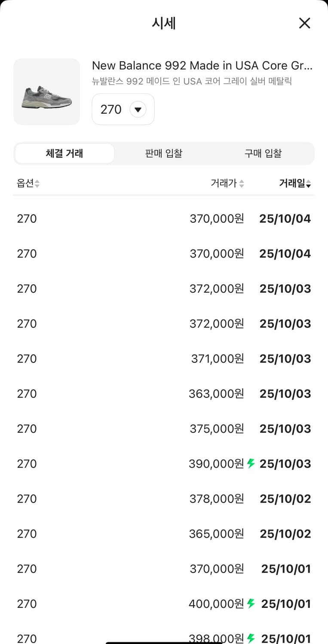The image size is (328, 644).
Task: Tap lightning icon beside 390,000원
Action: coord(251,463)
